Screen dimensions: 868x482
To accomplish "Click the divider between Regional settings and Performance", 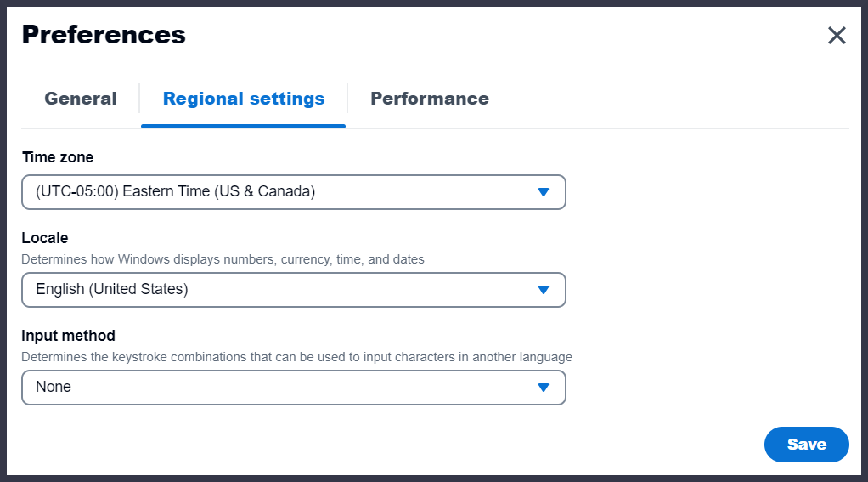I will tap(347, 99).
